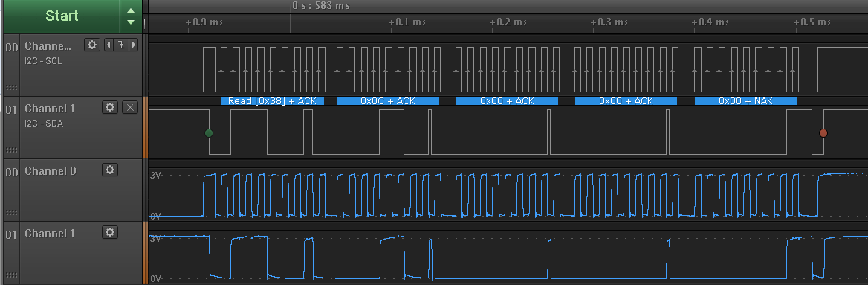This screenshot has width=868, height=285.
Task: Select the 'Read [0x38] + ACK' decoded frame
Action: (x=272, y=101)
